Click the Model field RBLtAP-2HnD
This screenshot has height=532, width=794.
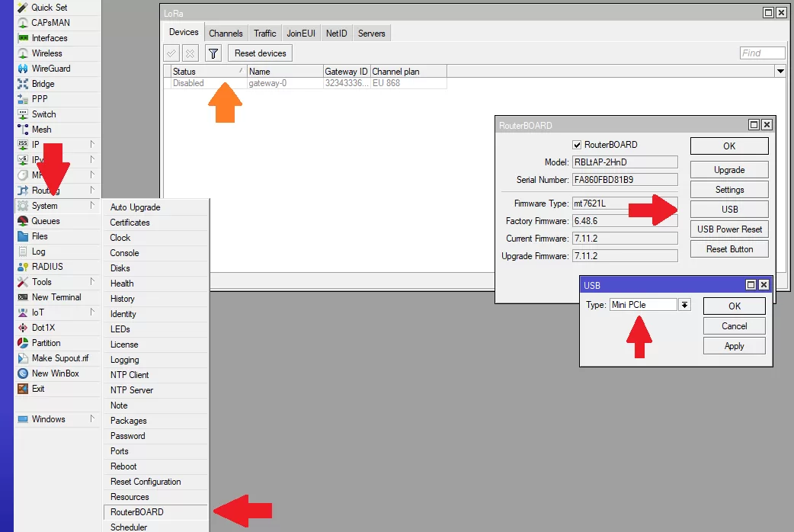(625, 162)
